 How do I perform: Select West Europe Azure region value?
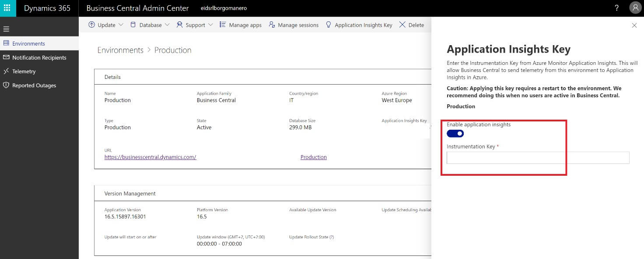(397, 100)
